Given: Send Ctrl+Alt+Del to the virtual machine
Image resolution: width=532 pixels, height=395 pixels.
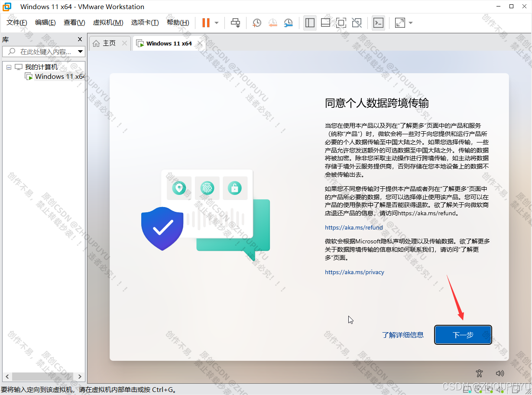Looking at the screenshot, I should click(235, 23).
